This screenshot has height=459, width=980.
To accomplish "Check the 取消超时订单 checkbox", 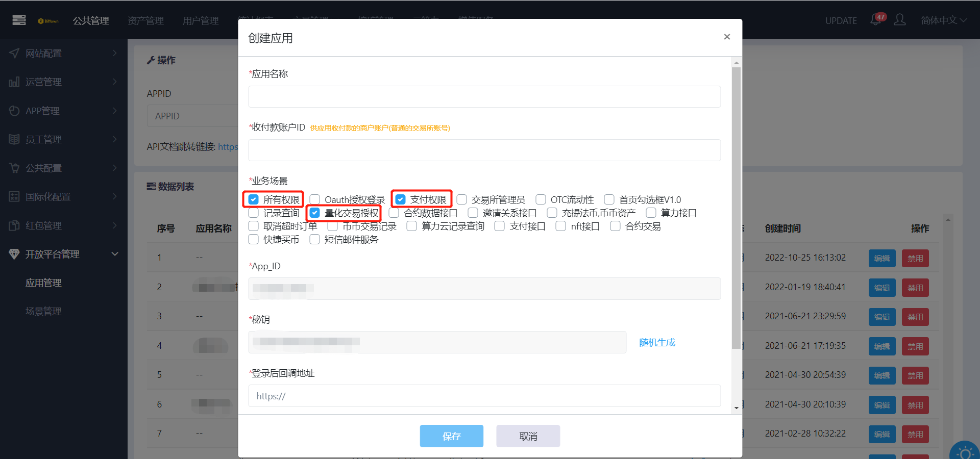I will [254, 226].
